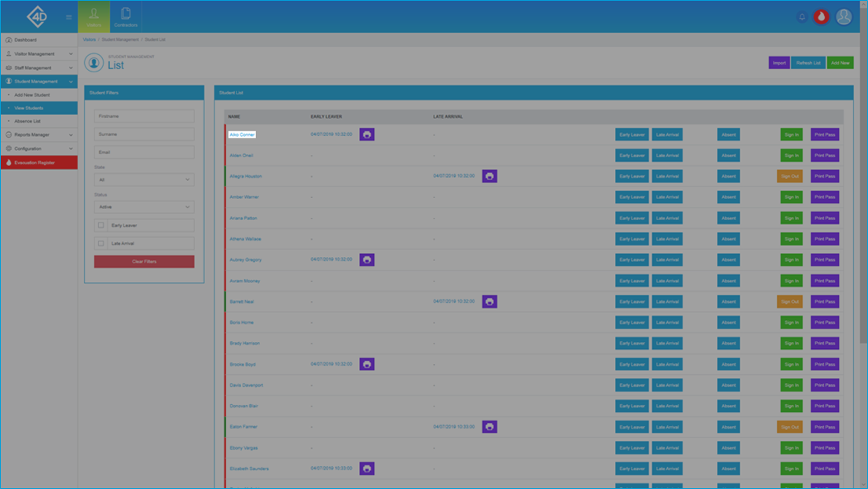Open the Contractors tab in header
The image size is (868, 489).
pos(126,17)
